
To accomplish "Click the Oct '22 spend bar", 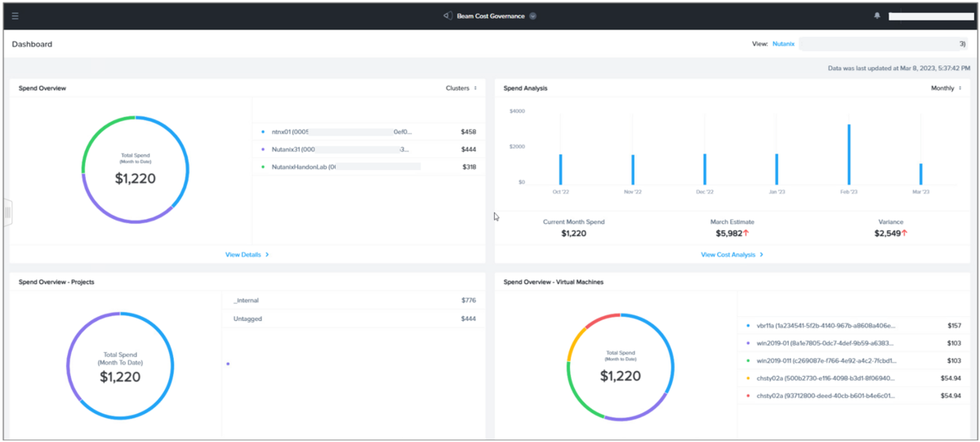I will [560, 169].
